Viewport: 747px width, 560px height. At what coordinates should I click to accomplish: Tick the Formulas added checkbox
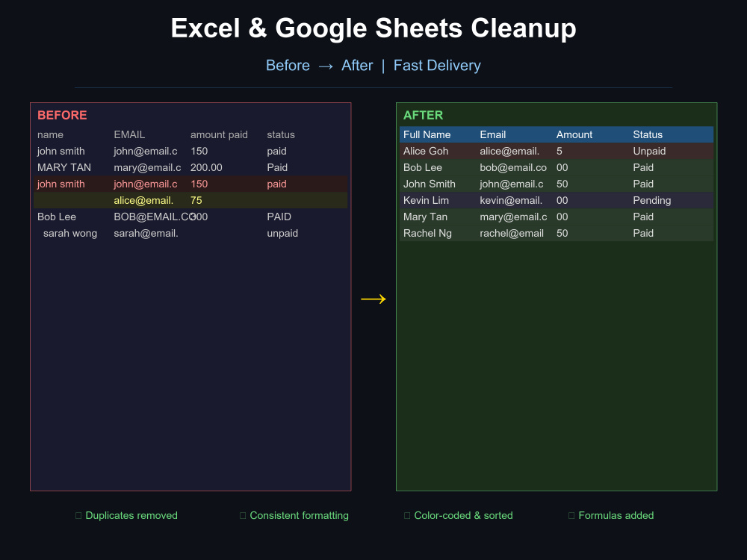pyautogui.click(x=571, y=516)
